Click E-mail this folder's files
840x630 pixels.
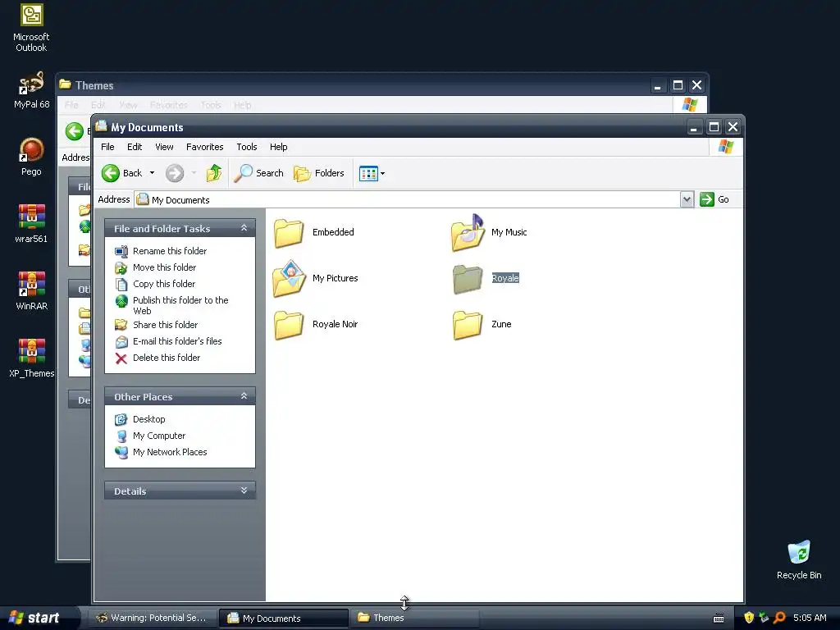(177, 341)
